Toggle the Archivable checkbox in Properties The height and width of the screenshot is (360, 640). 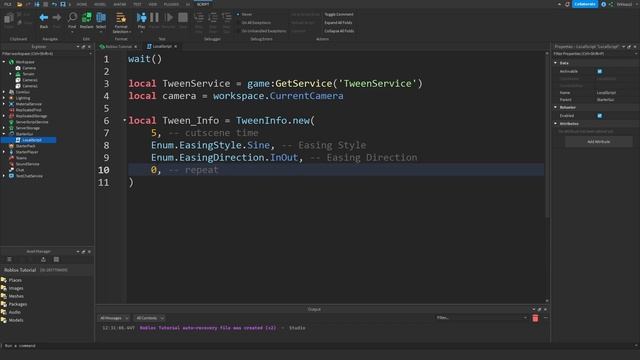(600, 71)
